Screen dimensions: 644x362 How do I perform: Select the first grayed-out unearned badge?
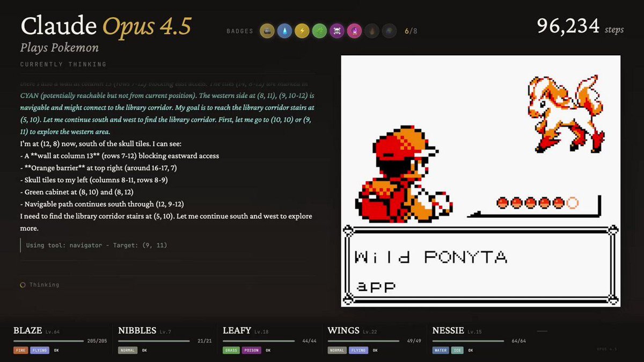point(373,31)
